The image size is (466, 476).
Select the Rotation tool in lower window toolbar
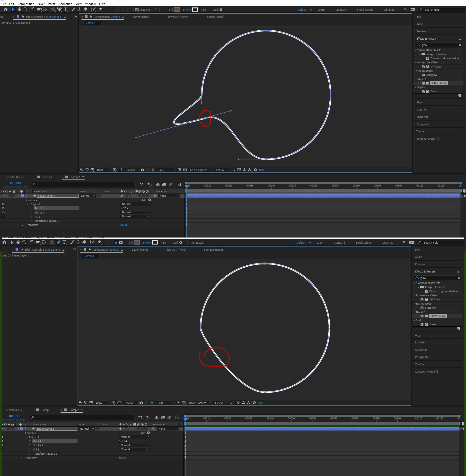coord(32,242)
